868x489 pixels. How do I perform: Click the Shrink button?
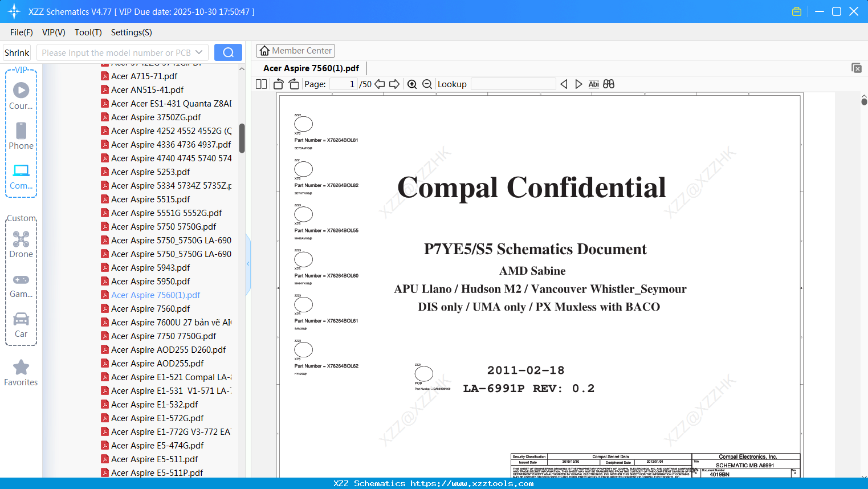(x=17, y=52)
